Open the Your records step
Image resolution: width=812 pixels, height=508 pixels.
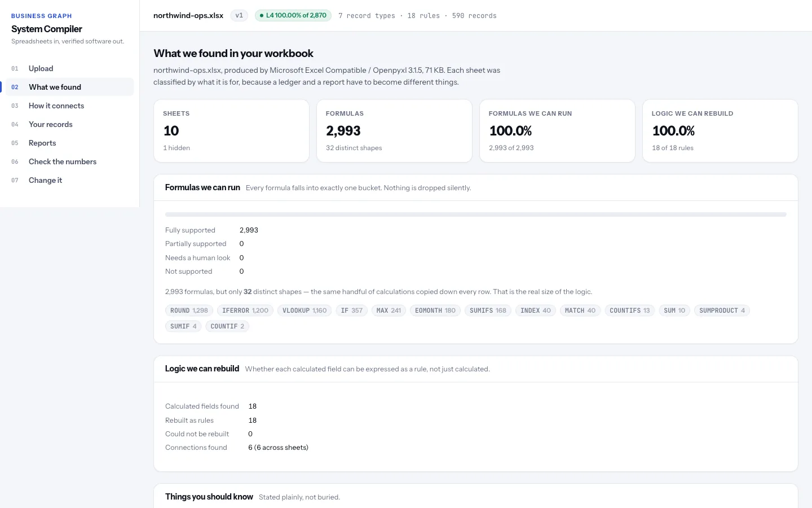(69, 124)
